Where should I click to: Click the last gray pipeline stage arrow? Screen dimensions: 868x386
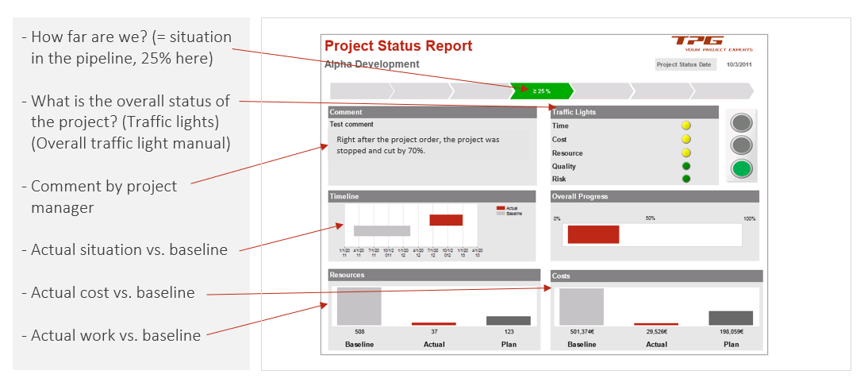tap(723, 91)
